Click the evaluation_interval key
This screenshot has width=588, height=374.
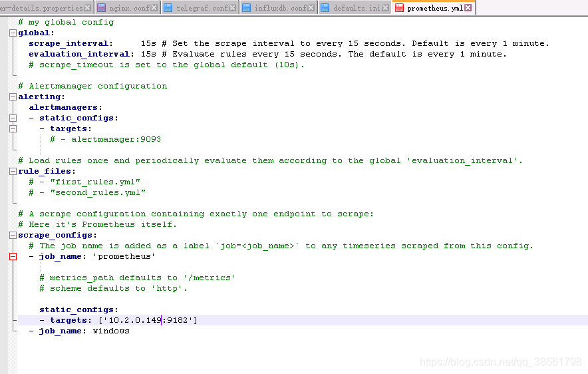81,55
